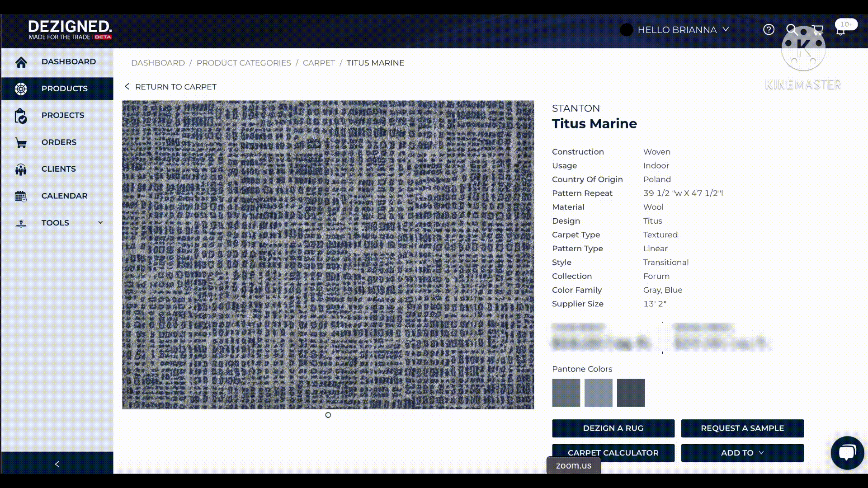Click the Tools icon in sidebar
The image size is (868, 488).
pos(21,223)
